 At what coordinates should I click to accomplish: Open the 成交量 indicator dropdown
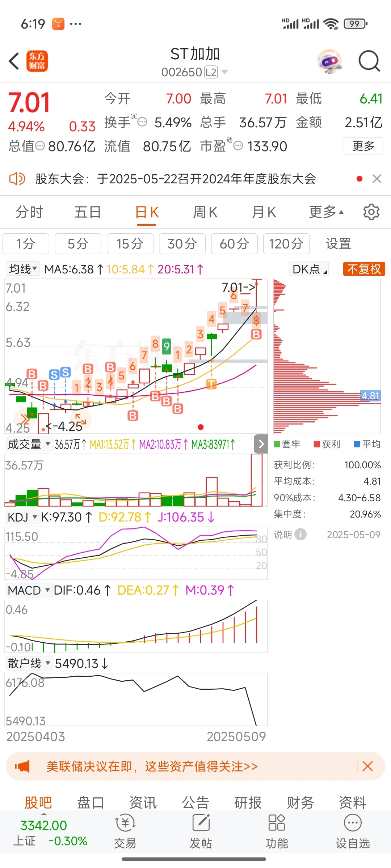pyautogui.click(x=29, y=444)
